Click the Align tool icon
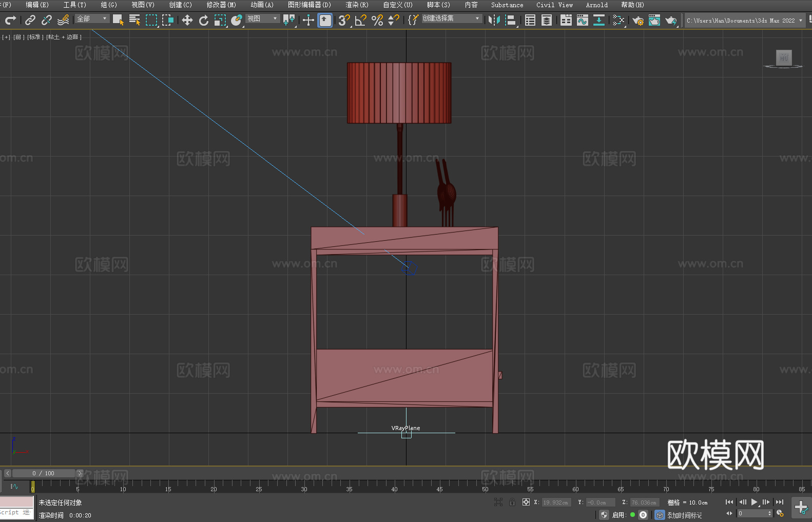This screenshot has height=522, width=812. click(511, 20)
